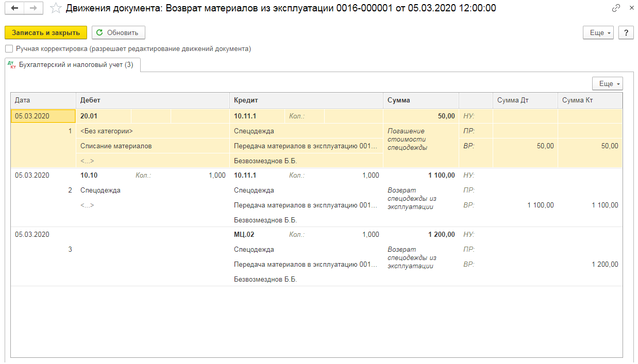638x364 pixels.
Task: Open the top Еще dropdown menu
Action: [600, 32]
